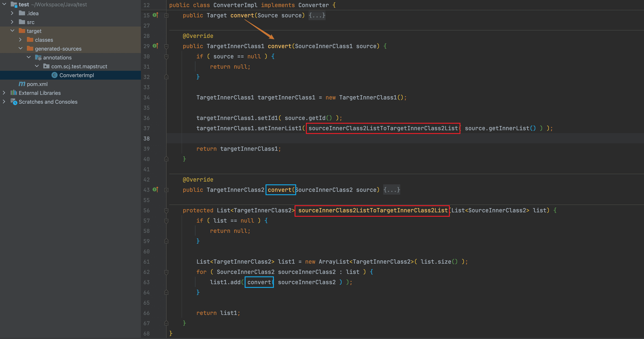Viewport: 644px width, 339px height.
Task: Select com.scj.test.mapstruct package node
Action: click(x=79, y=67)
